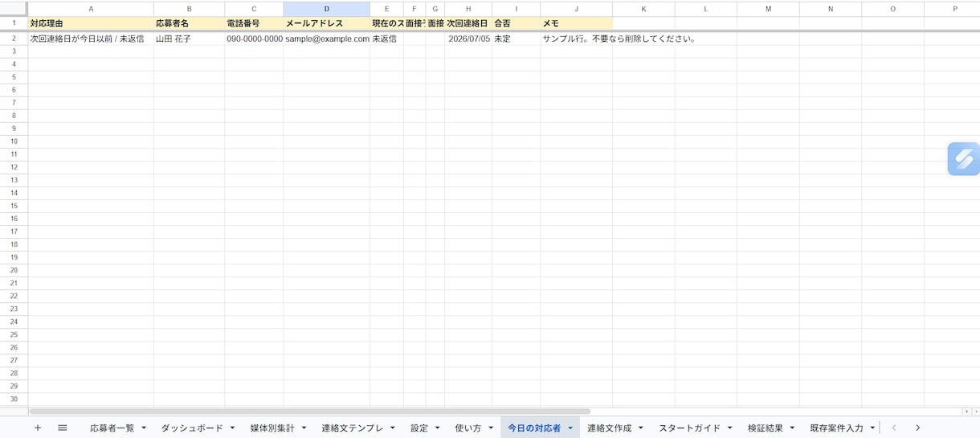Click header cell 応募者名
Viewport: 980px width, 438px height.
pos(189,23)
